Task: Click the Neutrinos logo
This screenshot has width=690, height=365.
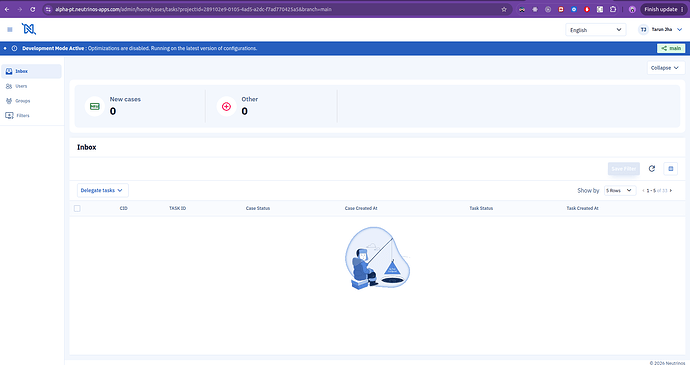Action: click(x=29, y=29)
